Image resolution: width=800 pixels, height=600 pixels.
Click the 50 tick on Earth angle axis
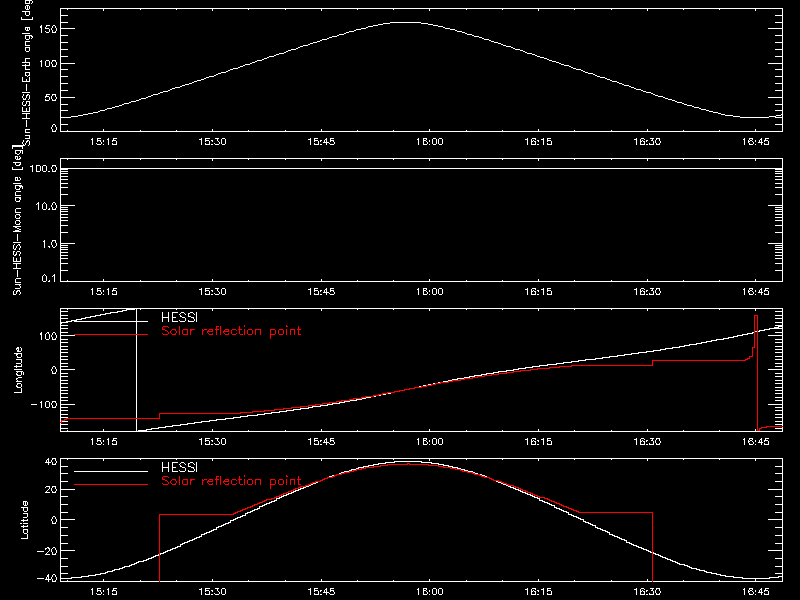coord(51,97)
